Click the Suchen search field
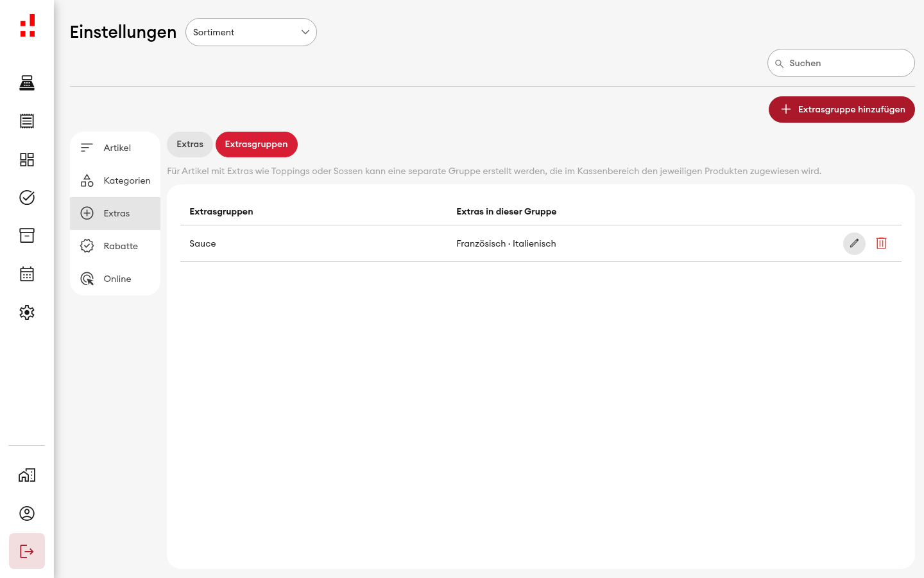Screen dimensions: 924x578 [841, 63]
